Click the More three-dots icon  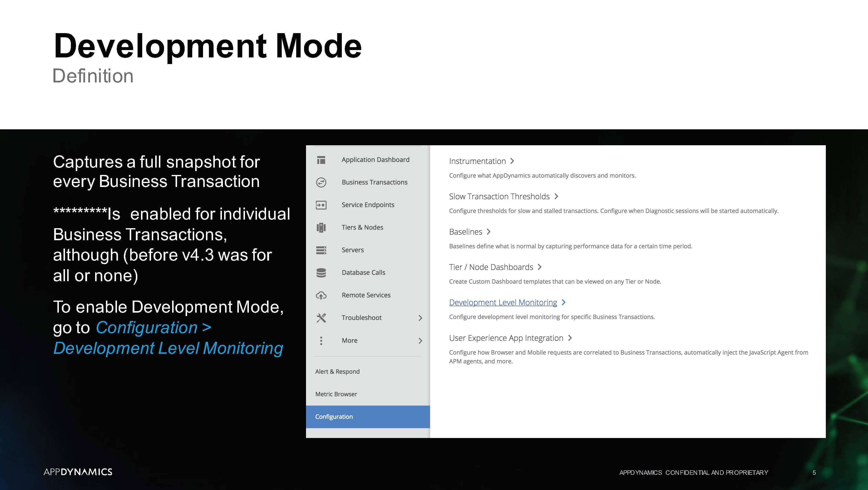[x=321, y=341]
